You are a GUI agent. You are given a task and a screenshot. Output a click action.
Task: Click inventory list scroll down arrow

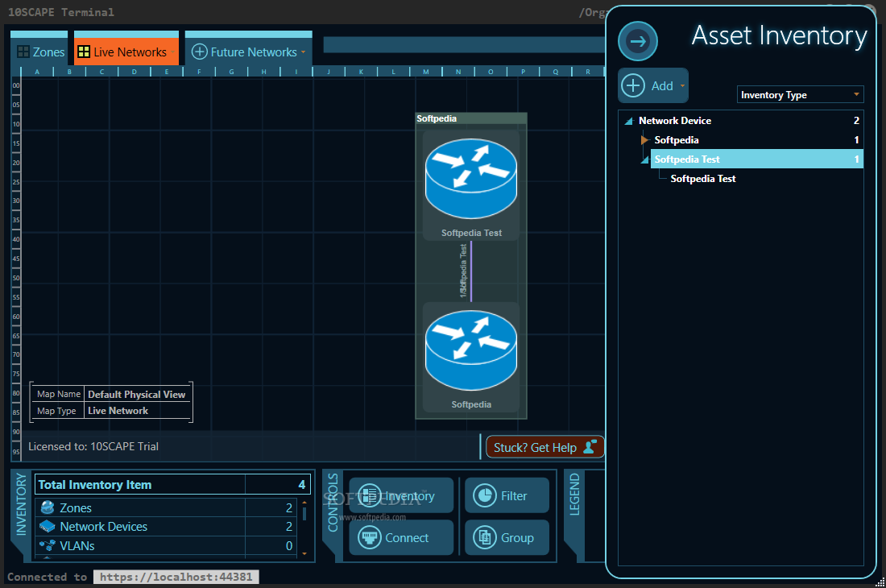(x=304, y=553)
